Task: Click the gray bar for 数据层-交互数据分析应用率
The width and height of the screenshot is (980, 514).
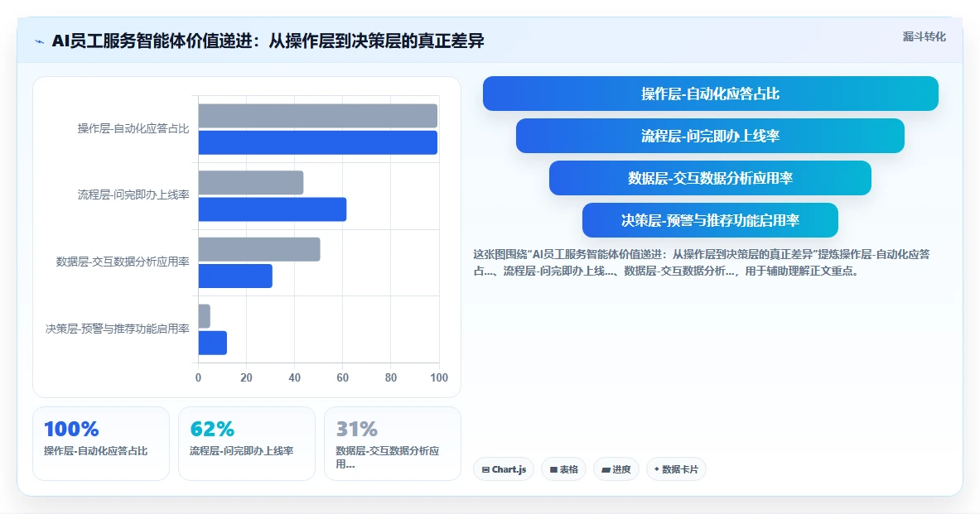Action: point(259,249)
